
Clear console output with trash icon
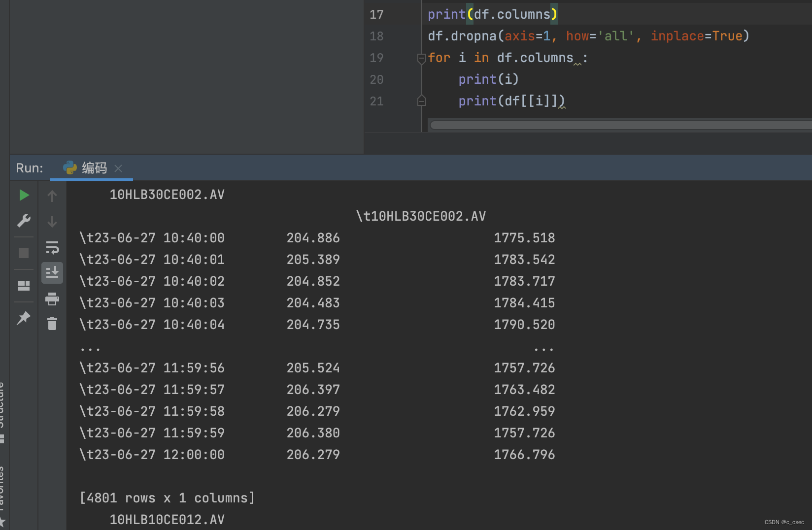pyautogui.click(x=52, y=324)
